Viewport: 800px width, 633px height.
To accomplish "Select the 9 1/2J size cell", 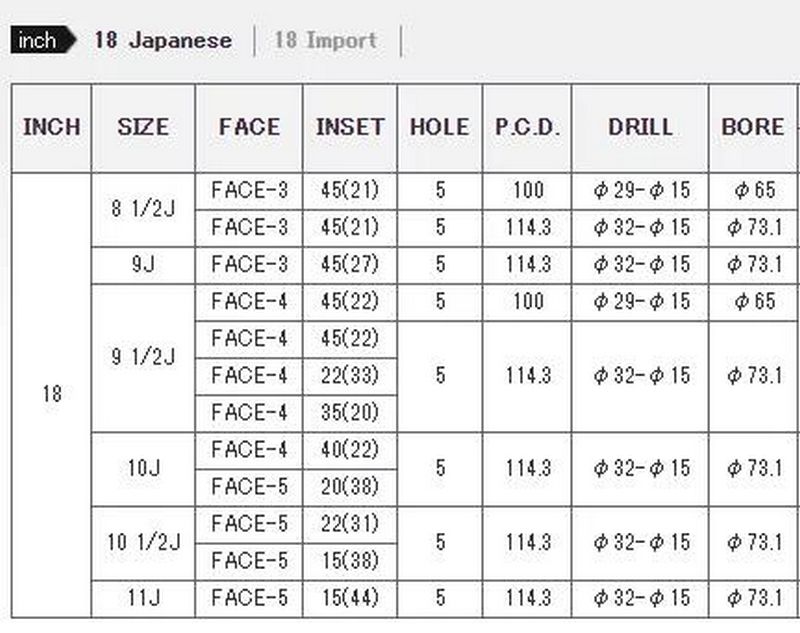I will (x=143, y=357).
